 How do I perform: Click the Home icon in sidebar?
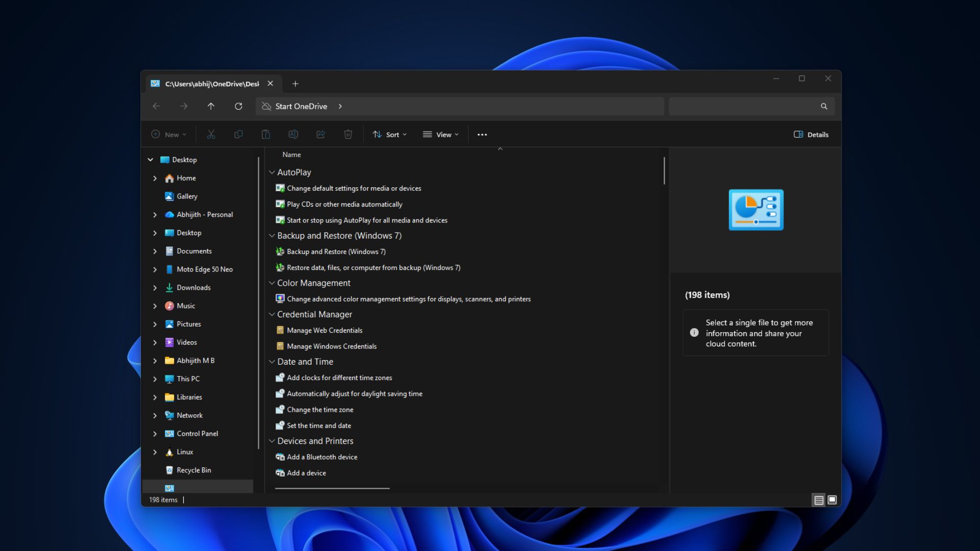click(169, 178)
